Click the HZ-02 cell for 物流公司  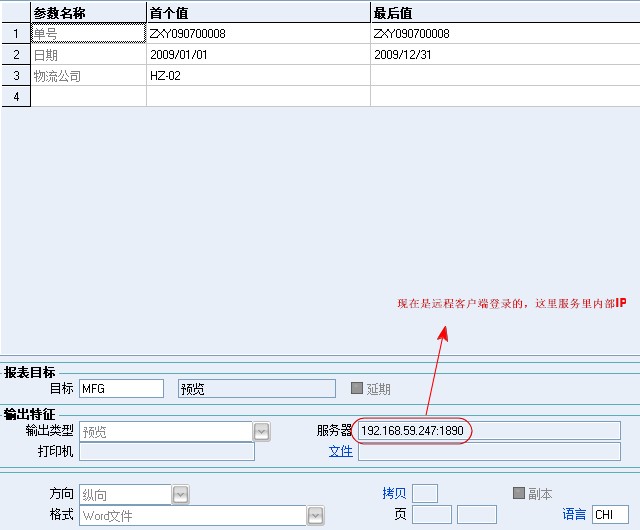point(258,75)
